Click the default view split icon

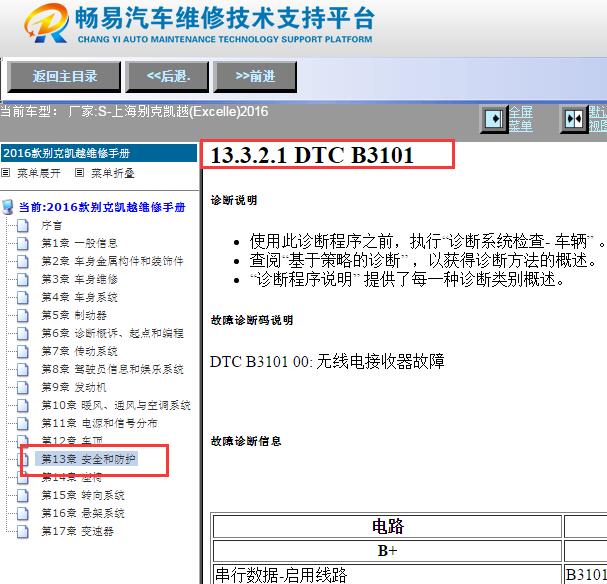coord(574,119)
